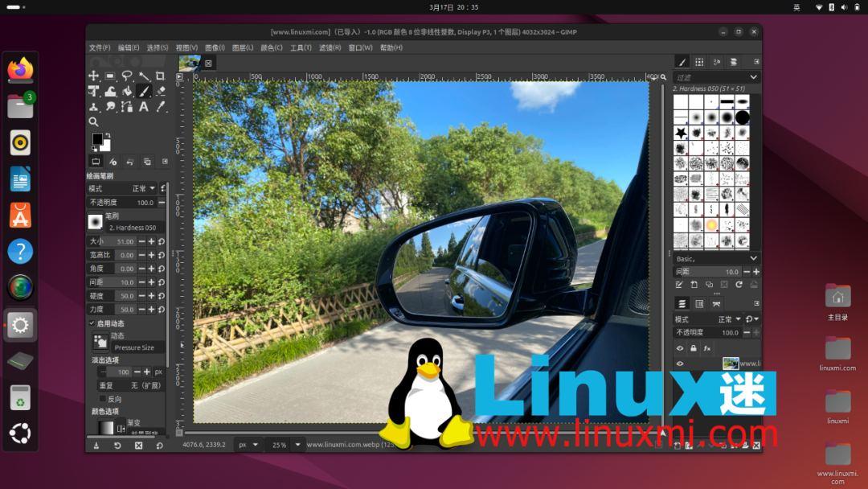Open the fade length px unit selector
Viewport: 868px width, 489px height.
click(158, 372)
